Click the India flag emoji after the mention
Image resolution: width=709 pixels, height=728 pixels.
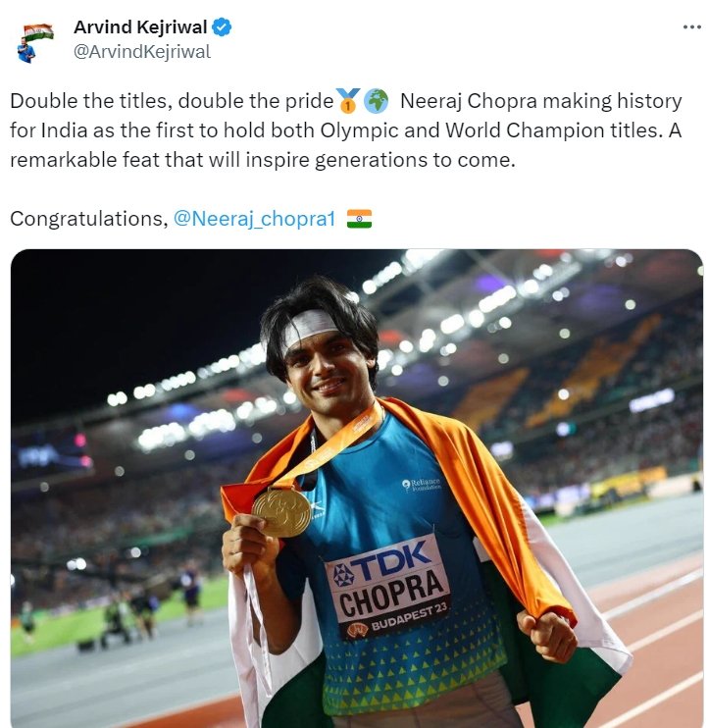click(x=359, y=219)
